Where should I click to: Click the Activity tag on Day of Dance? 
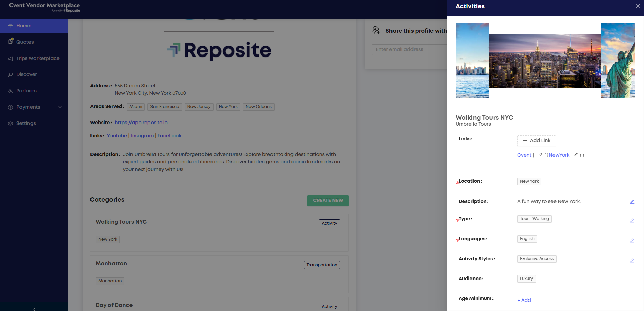point(329,307)
